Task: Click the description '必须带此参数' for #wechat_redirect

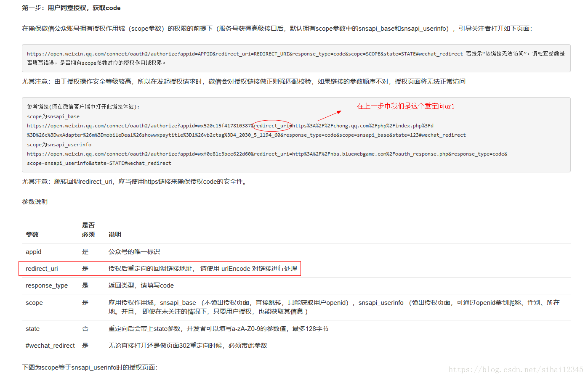Action: click(x=247, y=346)
